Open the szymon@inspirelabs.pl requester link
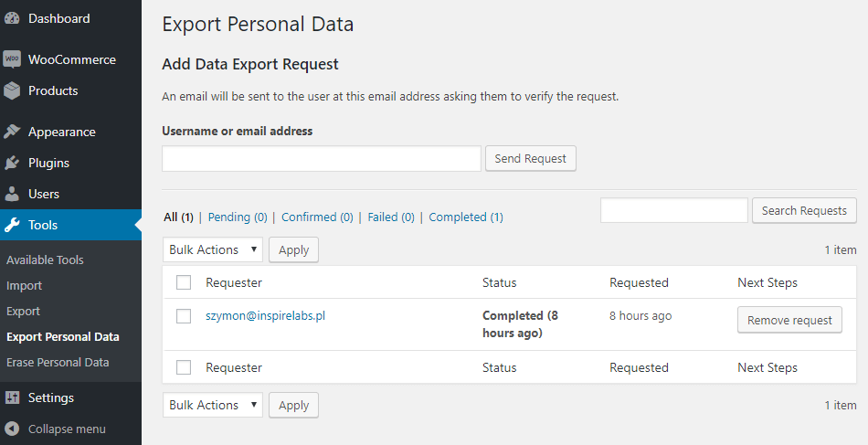Screen dimensions: 868x445 pos(265,316)
